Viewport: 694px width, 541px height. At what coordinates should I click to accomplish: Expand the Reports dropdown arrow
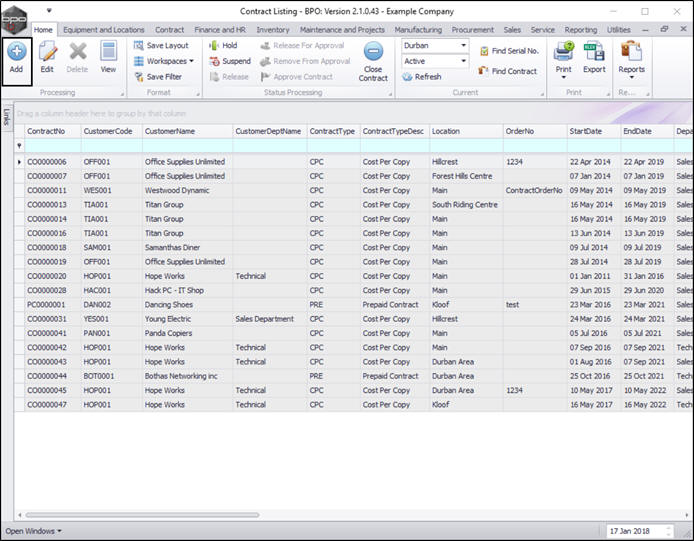[632, 78]
